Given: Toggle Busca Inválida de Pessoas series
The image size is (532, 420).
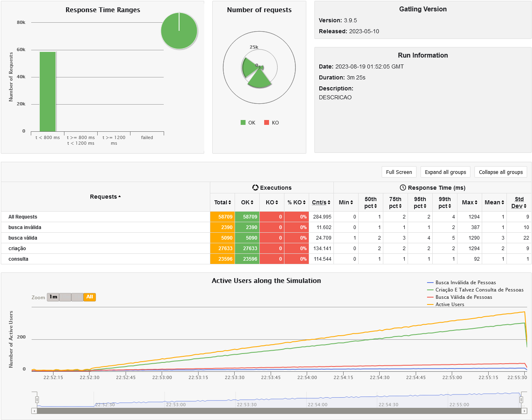Looking at the screenshot, I should click(461, 283).
